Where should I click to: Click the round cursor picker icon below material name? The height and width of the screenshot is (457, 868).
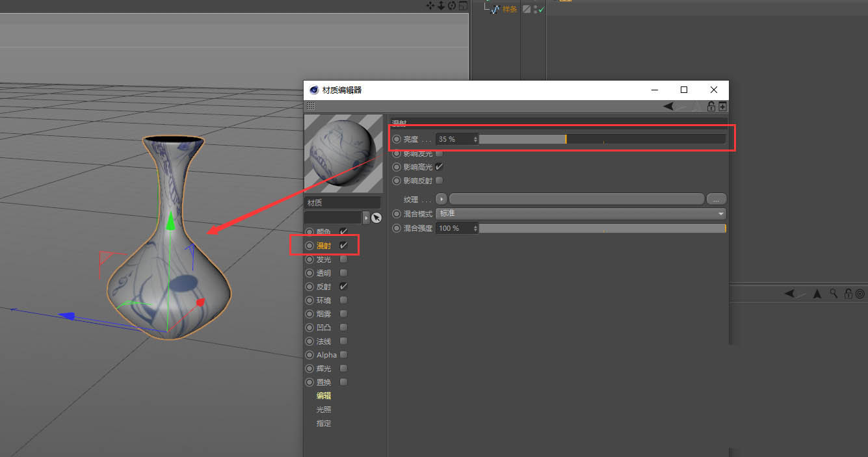[x=376, y=218]
